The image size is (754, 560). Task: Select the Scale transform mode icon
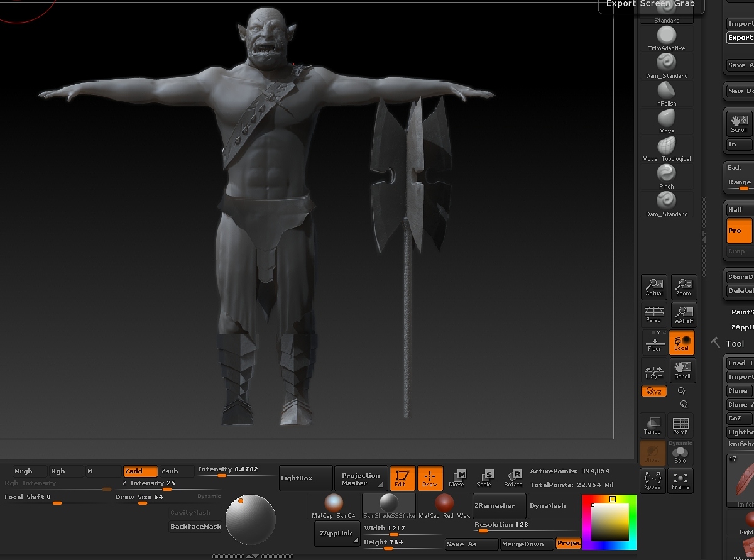484,478
